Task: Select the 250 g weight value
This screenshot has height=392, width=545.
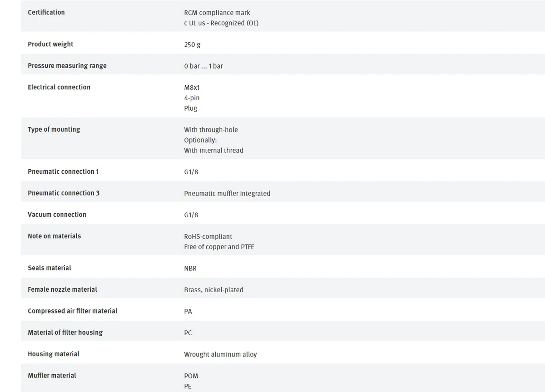Action: (x=192, y=44)
